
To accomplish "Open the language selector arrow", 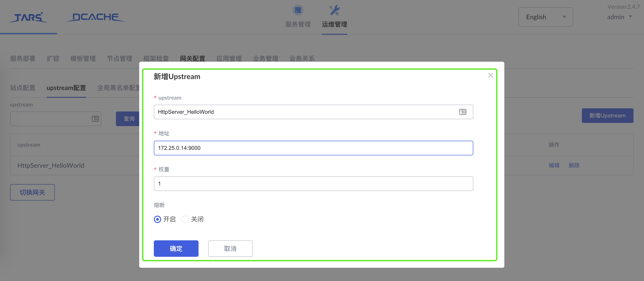I will (x=564, y=17).
